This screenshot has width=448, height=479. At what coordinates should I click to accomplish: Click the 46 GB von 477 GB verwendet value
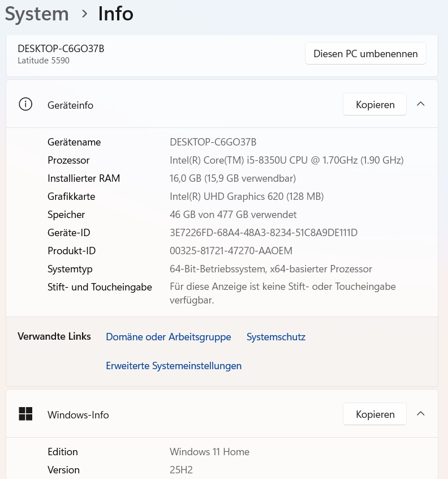point(233,215)
